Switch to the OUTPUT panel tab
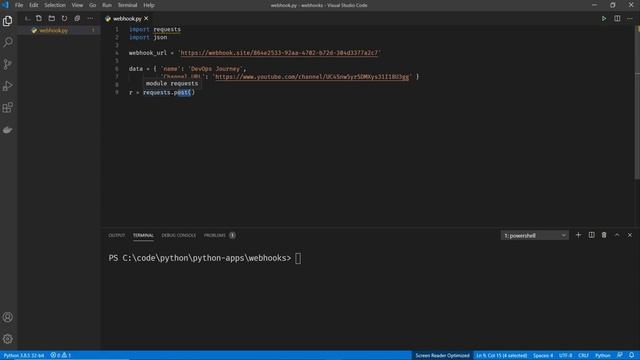Image resolution: width=640 pixels, height=360 pixels. tap(117, 236)
